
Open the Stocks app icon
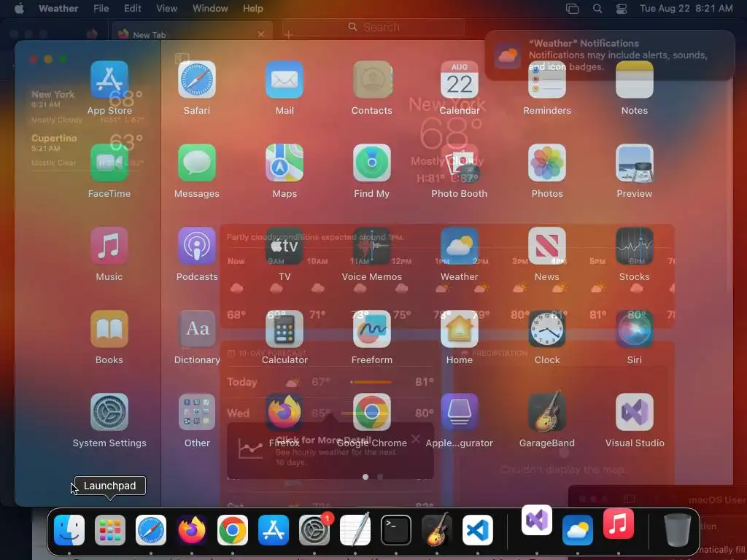[635, 246]
